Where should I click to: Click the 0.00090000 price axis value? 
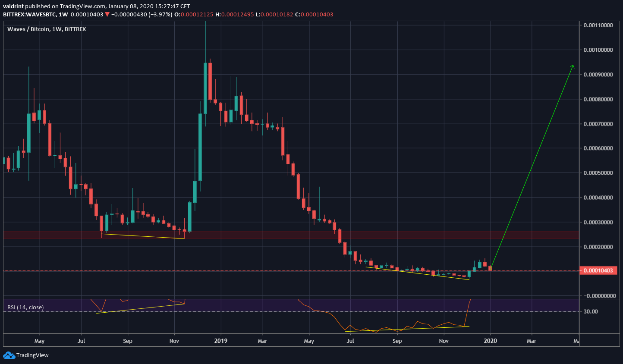click(599, 75)
